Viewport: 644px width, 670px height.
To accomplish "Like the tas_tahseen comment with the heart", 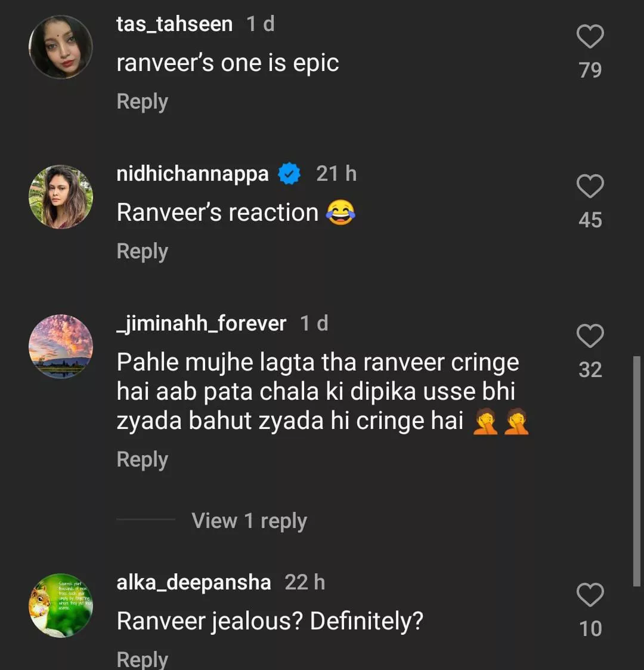I will (590, 37).
